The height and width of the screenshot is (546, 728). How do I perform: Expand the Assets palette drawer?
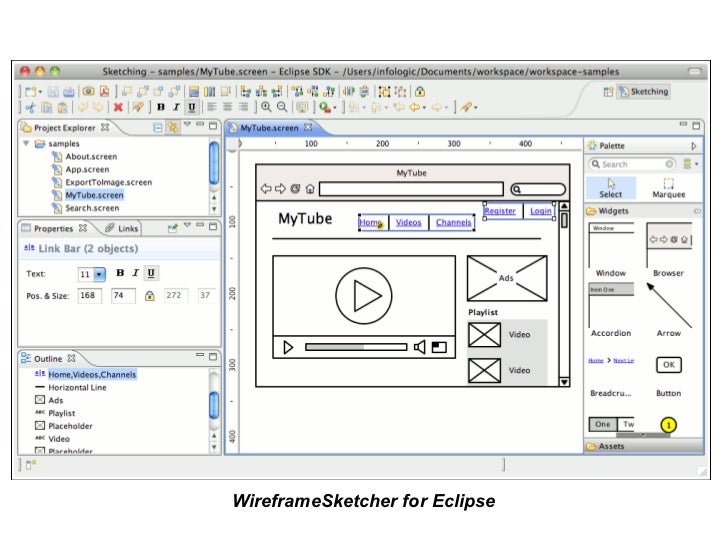[644, 446]
